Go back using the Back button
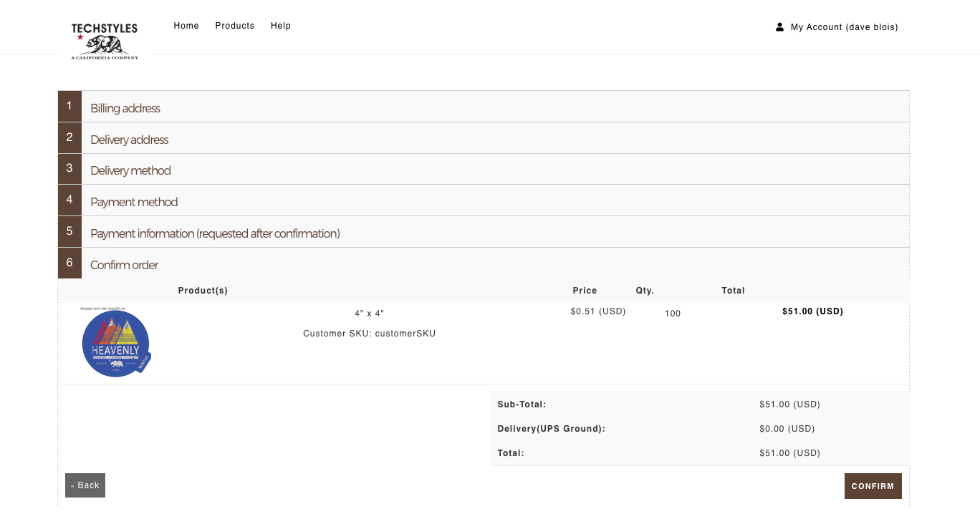The image size is (980, 519). (x=85, y=485)
